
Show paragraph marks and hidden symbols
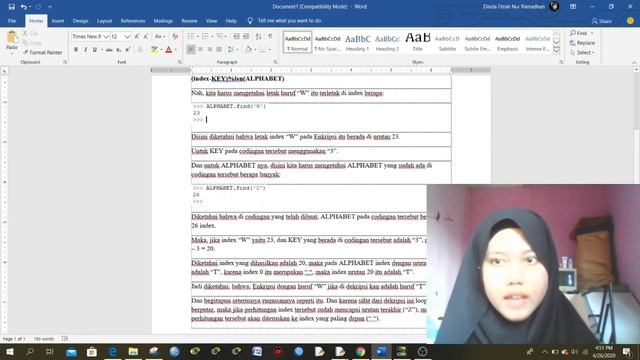click(x=270, y=36)
